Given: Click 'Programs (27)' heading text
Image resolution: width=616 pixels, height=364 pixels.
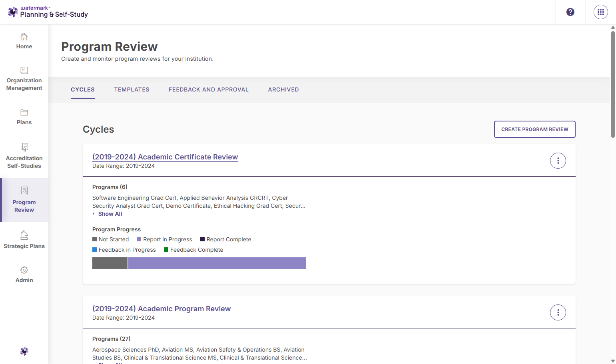Looking at the screenshot, I should click(x=112, y=339).
